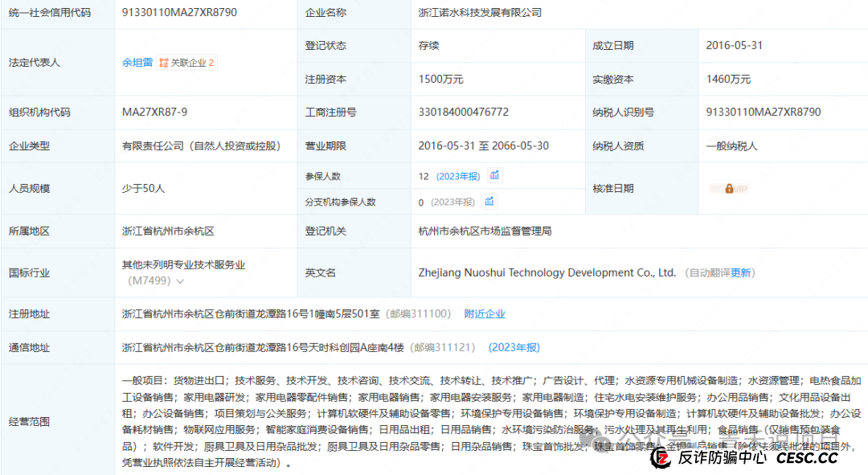Click the 工商注册号 value 330184000476772
Screen dimensions: 868x475
(x=463, y=113)
